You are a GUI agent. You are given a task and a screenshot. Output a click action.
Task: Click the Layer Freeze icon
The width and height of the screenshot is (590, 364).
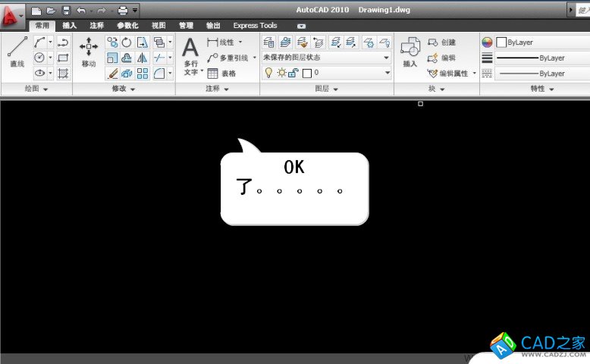(369, 42)
